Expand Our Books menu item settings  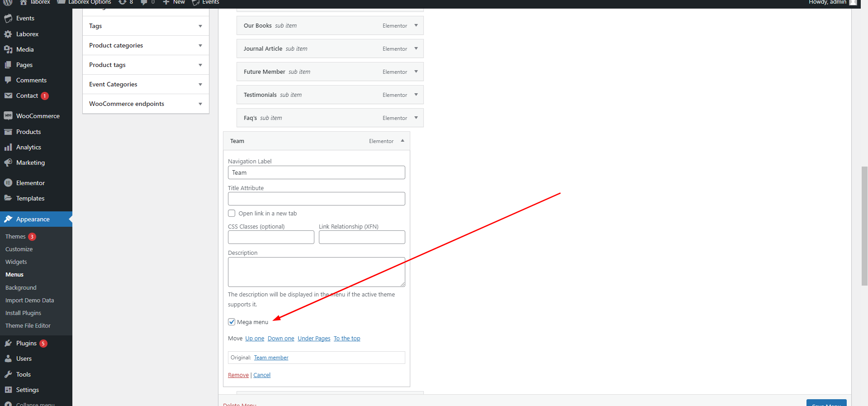click(x=416, y=25)
